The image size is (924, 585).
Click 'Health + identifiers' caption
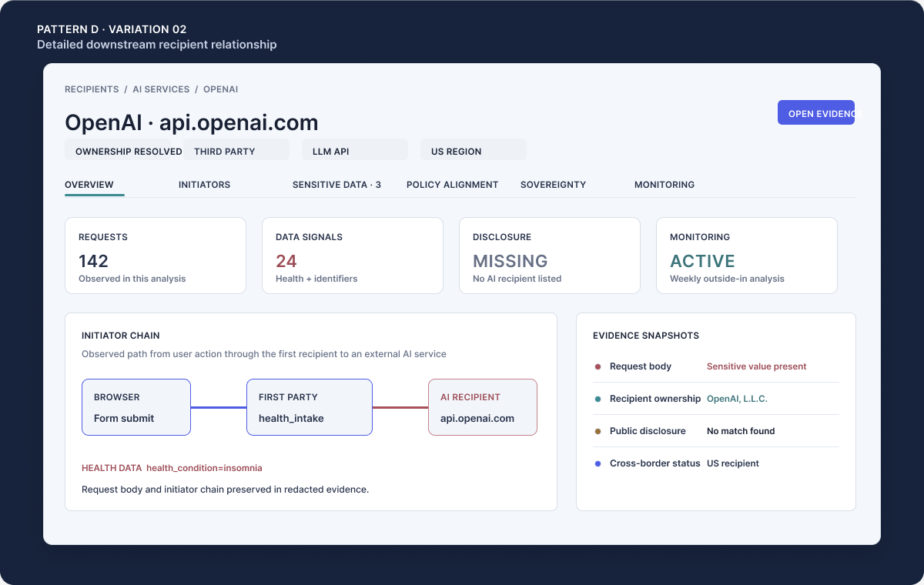(x=316, y=279)
